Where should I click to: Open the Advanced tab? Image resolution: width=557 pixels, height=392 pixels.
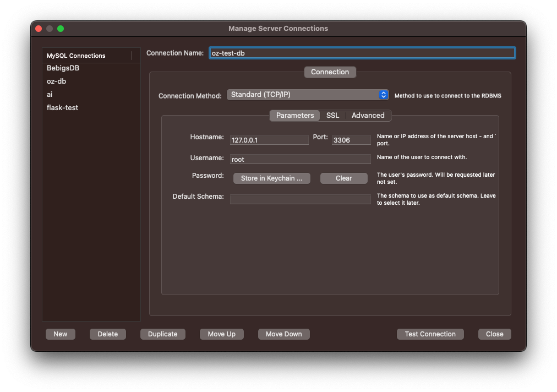pos(368,116)
